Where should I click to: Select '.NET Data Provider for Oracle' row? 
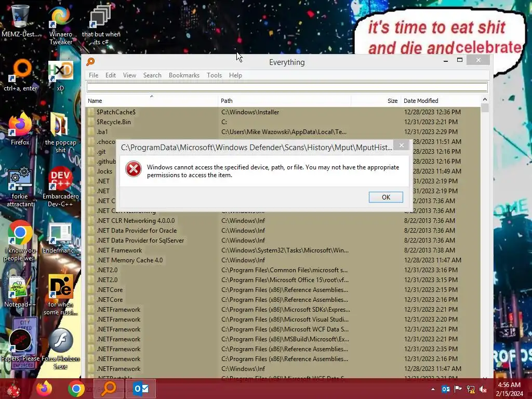283,230
